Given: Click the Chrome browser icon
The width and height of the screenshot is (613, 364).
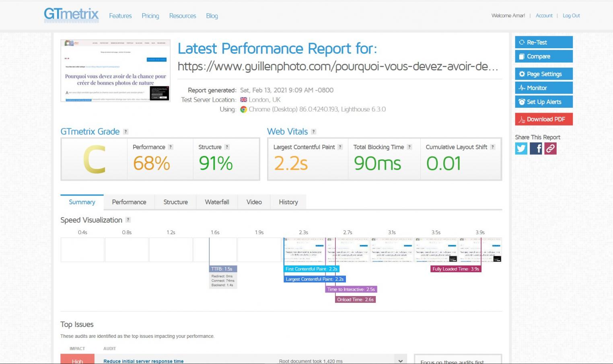Looking at the screenshot, I should click(x=243, y=109).
